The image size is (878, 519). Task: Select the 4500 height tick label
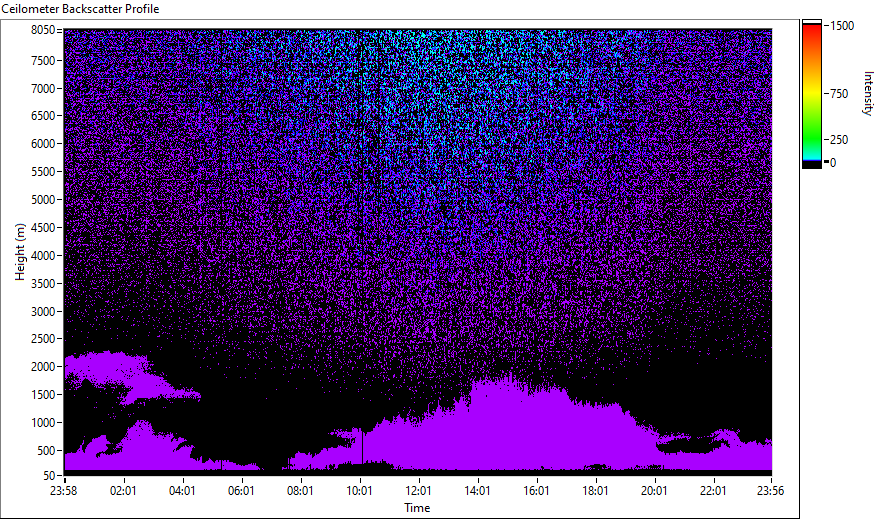[x=43, y=228]
